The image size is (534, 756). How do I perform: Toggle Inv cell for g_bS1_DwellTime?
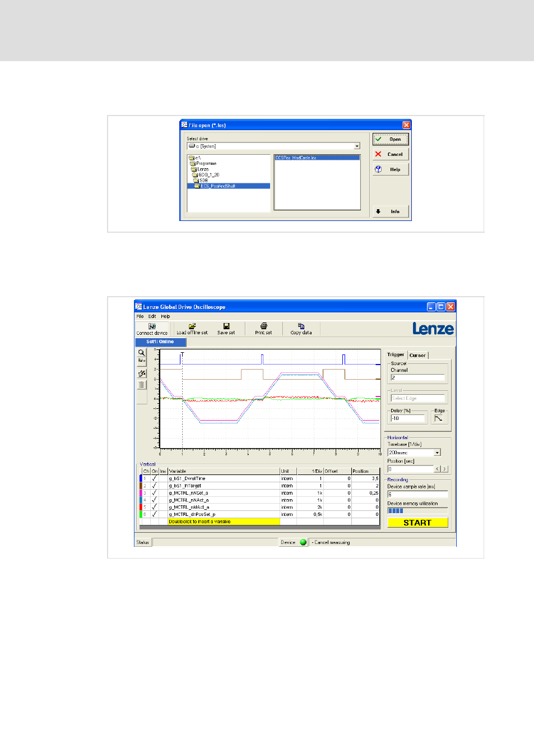(x=164, y=478)
